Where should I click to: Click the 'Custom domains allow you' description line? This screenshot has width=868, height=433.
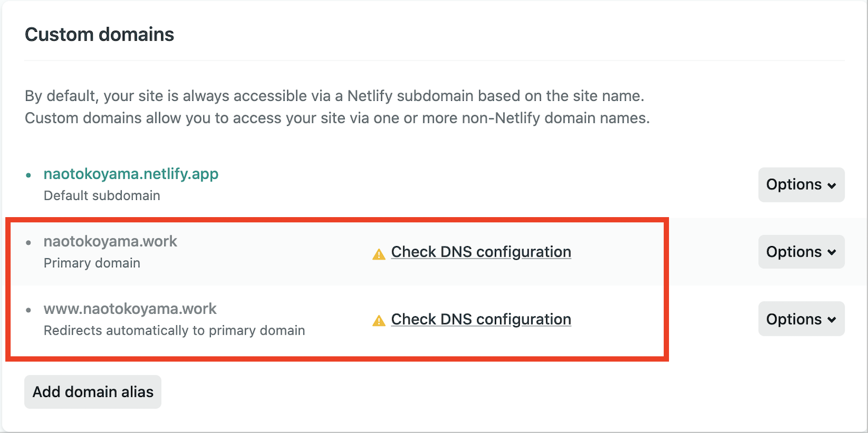(x=337, y=118)
